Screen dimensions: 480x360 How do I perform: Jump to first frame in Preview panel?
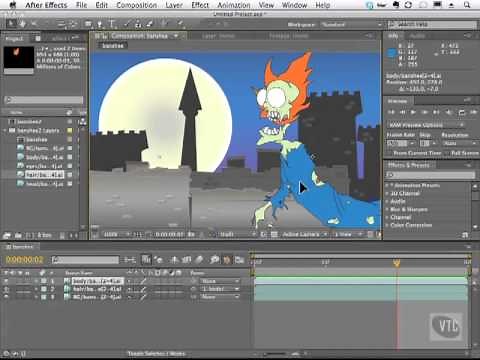[x=391, y=112]
